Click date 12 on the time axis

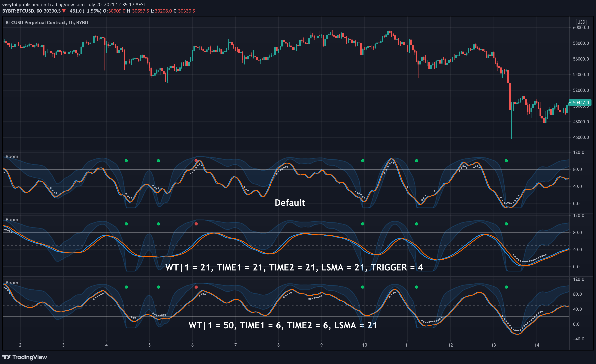click(x=451, y=345)
